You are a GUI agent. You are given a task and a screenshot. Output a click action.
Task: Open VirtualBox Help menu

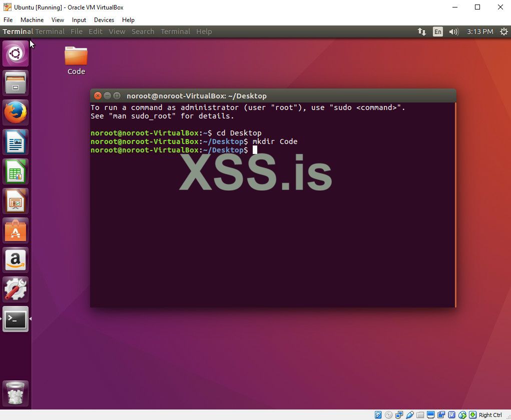click(x=128, y=20)
